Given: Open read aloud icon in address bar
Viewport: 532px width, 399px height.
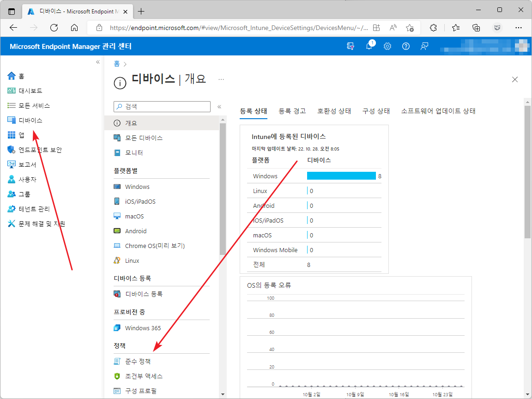Looking at the screenshot, I should coord(393,28).
